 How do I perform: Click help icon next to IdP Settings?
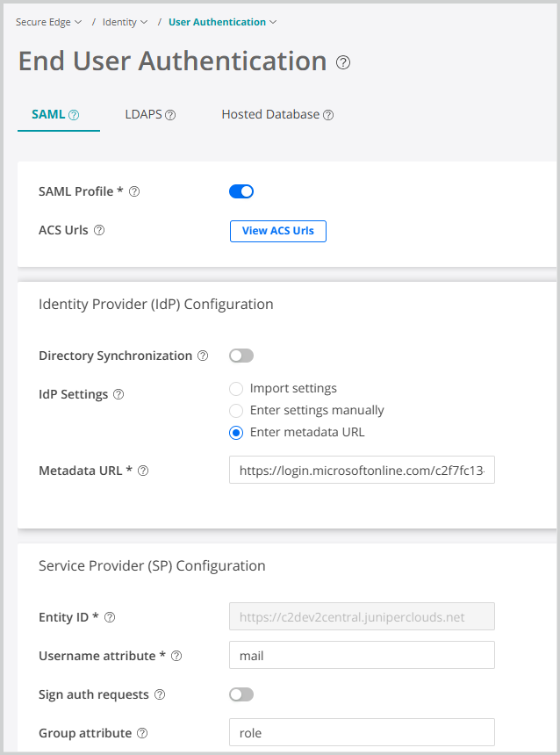(118, 394)
